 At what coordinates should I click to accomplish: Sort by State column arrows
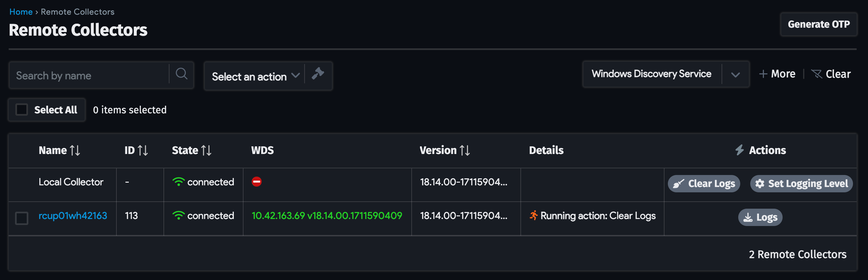(x=206, y=150)
